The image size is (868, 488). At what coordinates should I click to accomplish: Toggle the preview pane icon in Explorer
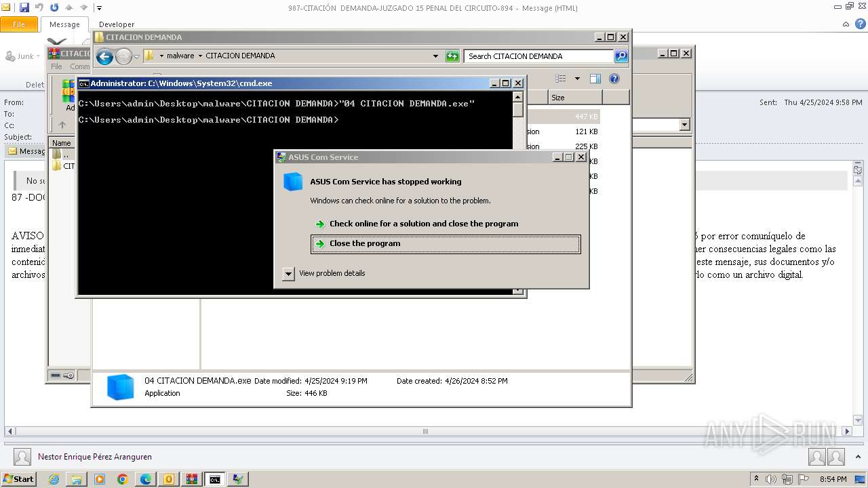595,79
